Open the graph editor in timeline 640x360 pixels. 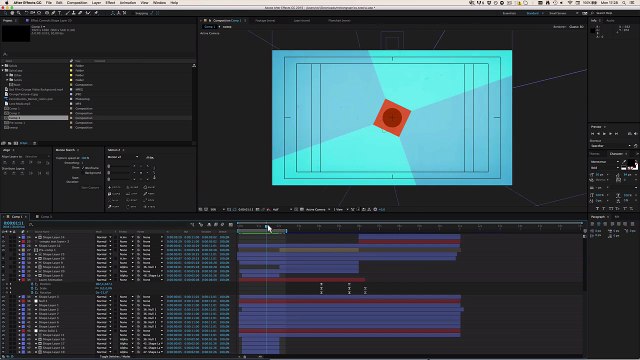(x=231, y=224)
